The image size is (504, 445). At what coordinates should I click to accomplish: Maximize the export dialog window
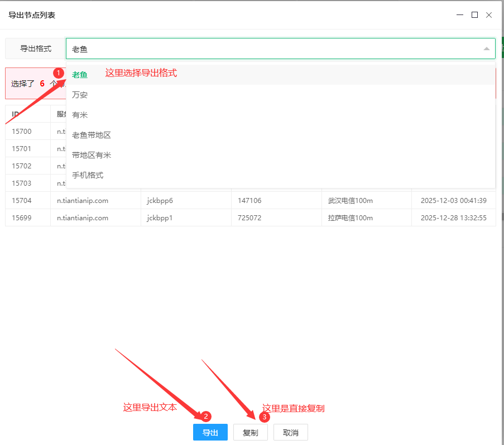(x=474, y=15)
